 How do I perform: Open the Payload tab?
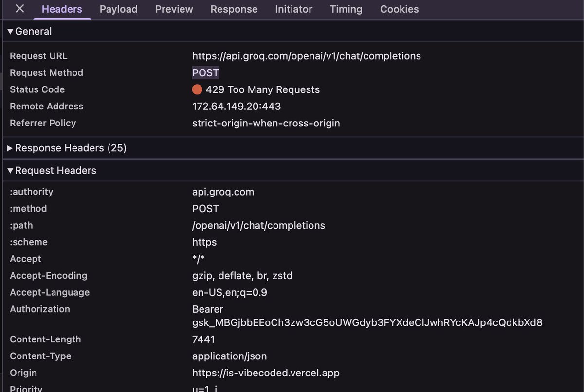pyautogui.click(x=119, y=9)
